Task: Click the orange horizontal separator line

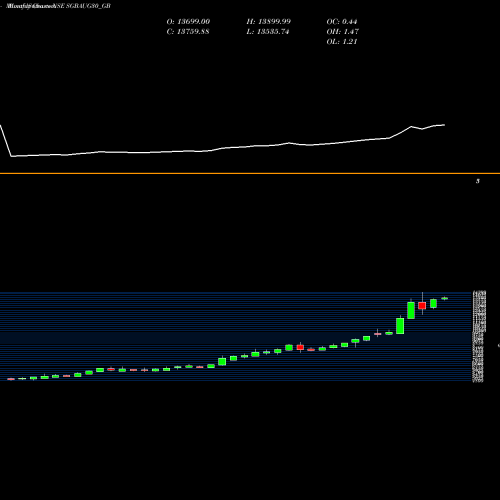Action: 250,173
